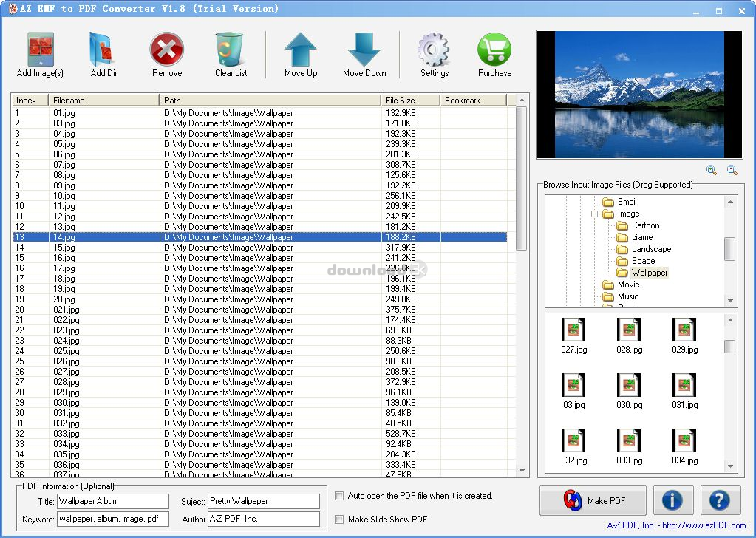Enable auto open PDF when created
The height and width of the screenshot is (538, 756).
tap(339, 496)
